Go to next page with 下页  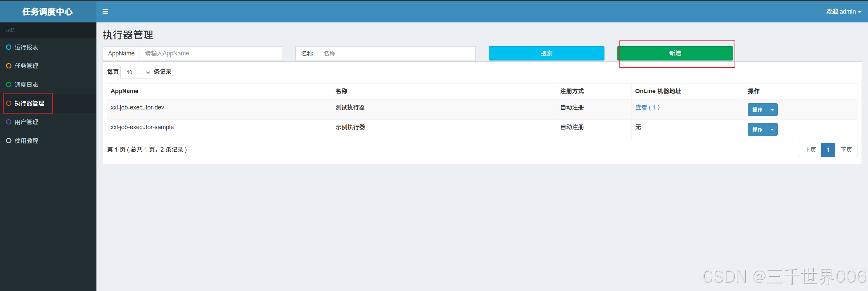pyautogui.click(x=846, y=150)
